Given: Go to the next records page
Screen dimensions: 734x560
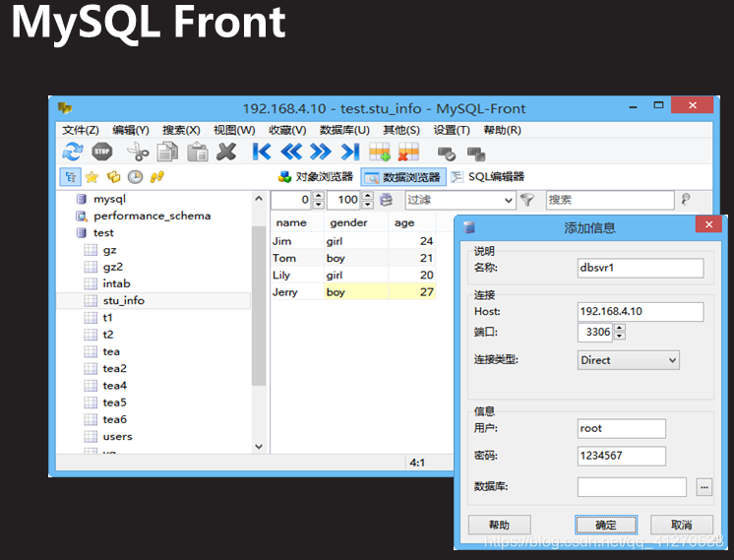Looking at the screenshot, I should [x=321, y=152].
